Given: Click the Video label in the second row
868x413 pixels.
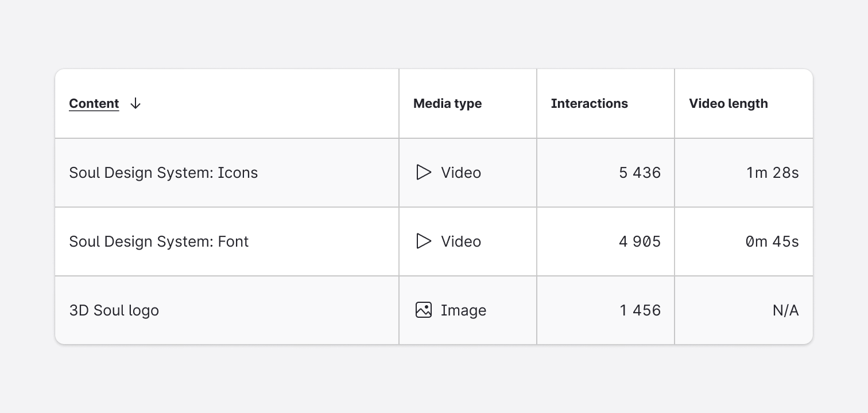Looking at the screenshot, I should (x=461, y=241).
